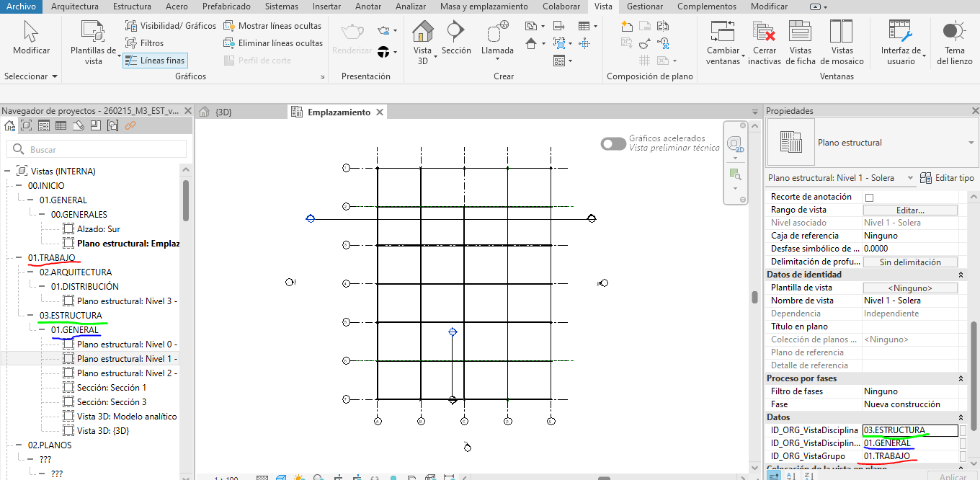Click the Editar tipo button
This screenshot has width=980, height=480.
[x=948, y=178]
